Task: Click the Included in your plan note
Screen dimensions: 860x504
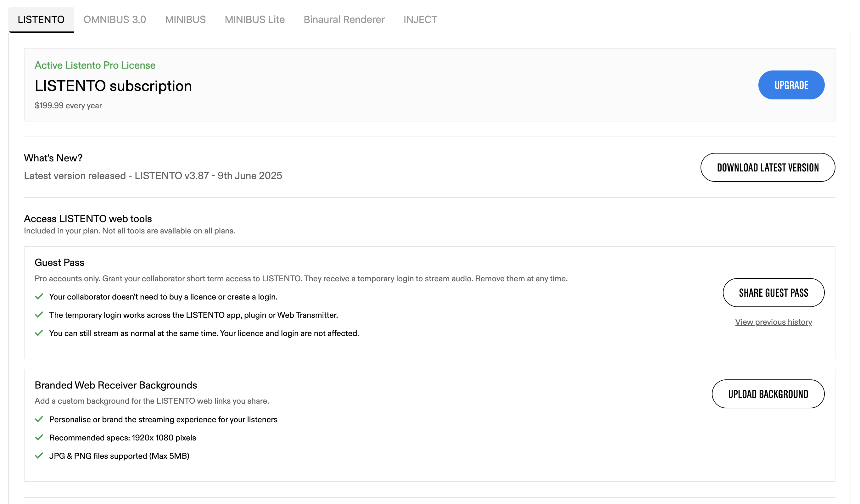Action: 129,231
